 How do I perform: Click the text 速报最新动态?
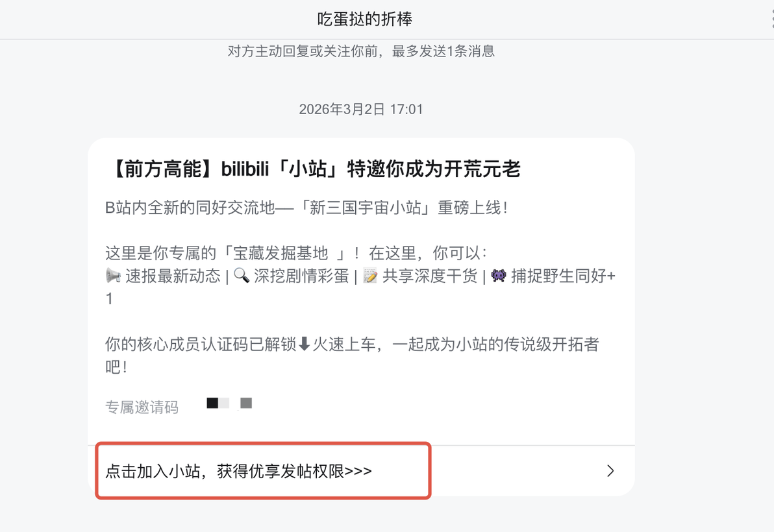[173, 276]
